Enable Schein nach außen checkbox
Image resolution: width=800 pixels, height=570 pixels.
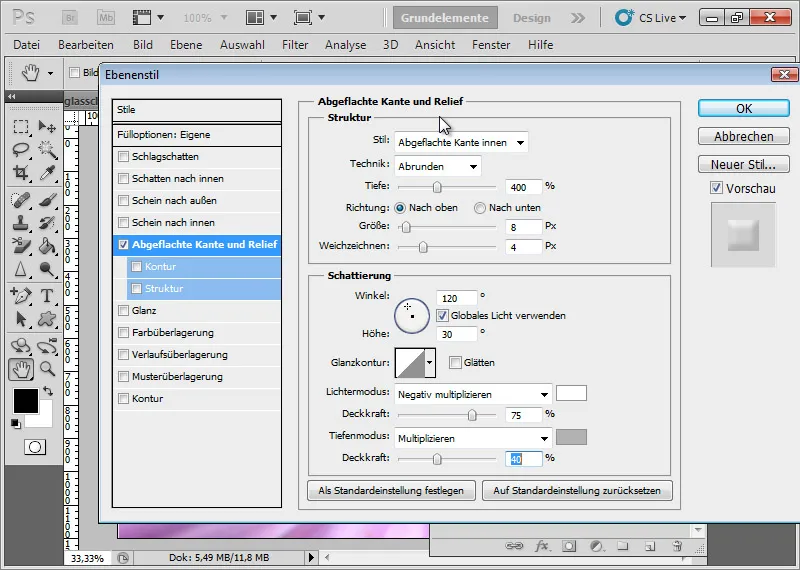(123, 201)
